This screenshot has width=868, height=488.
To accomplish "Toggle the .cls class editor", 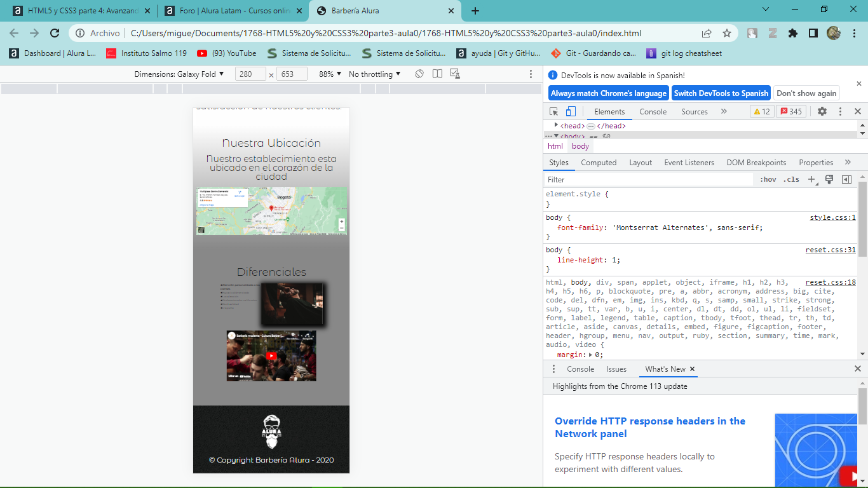I will coord(791,180).
